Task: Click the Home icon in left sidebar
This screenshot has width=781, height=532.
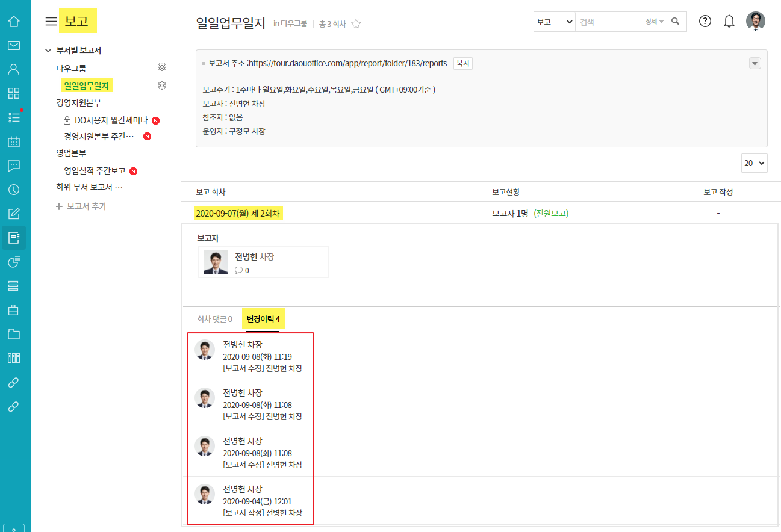Action: (x=13, y=22)
